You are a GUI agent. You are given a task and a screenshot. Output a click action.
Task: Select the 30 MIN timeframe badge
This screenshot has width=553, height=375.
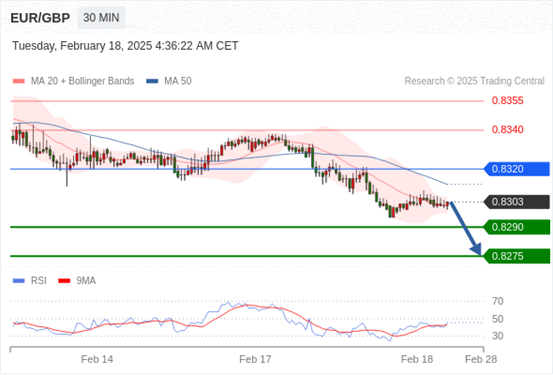click(101, 18)
